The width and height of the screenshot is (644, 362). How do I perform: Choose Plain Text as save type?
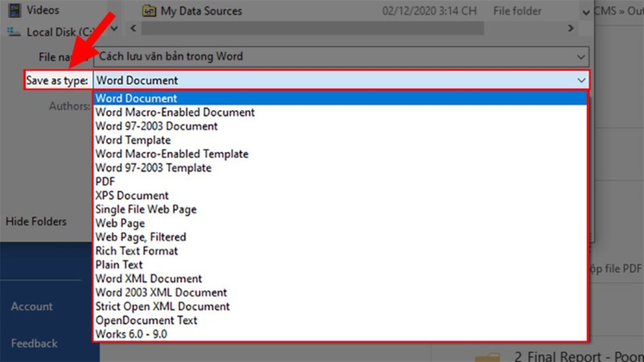119,264
